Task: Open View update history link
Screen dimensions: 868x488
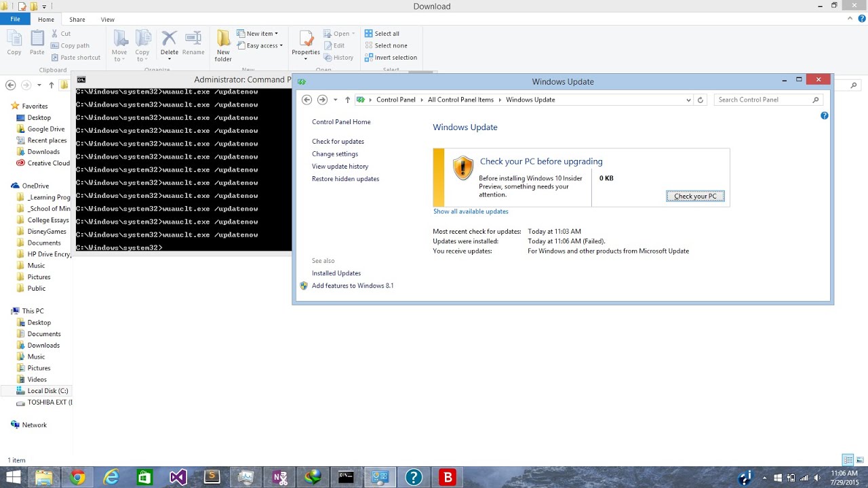Action: [x=340, y=167]
